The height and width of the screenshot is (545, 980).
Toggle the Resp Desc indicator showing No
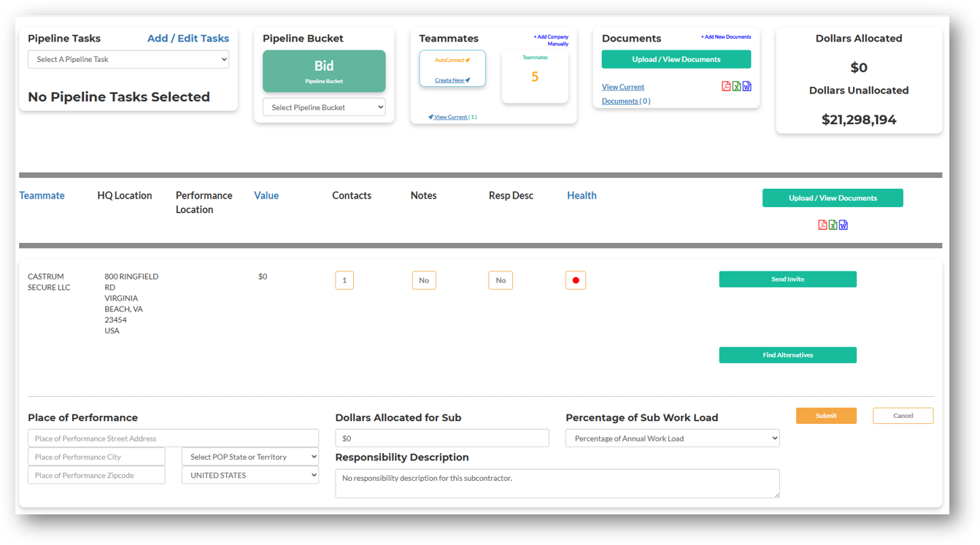(x=501, y=280)
